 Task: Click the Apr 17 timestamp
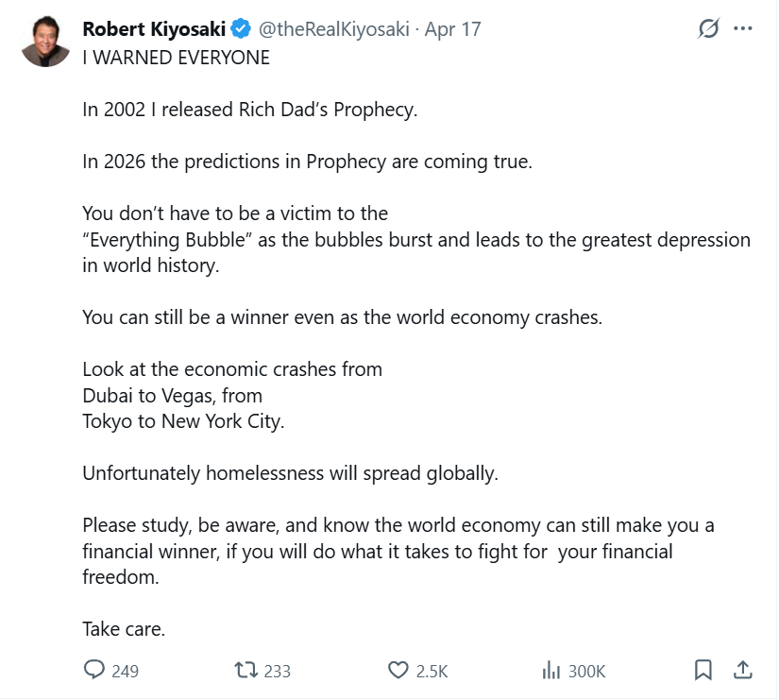point(453,29)
